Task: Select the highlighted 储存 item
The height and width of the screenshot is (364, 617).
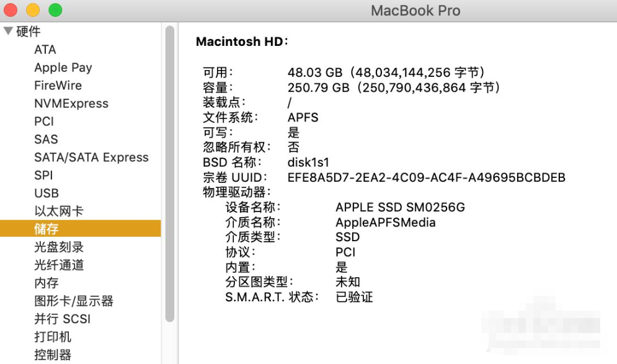Action: 47,229
